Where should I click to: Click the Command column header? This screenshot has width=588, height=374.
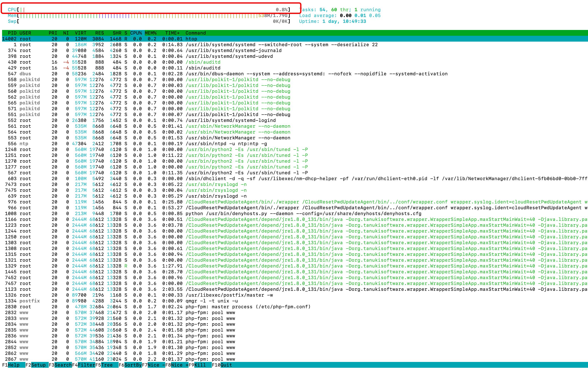coord(196,33)
